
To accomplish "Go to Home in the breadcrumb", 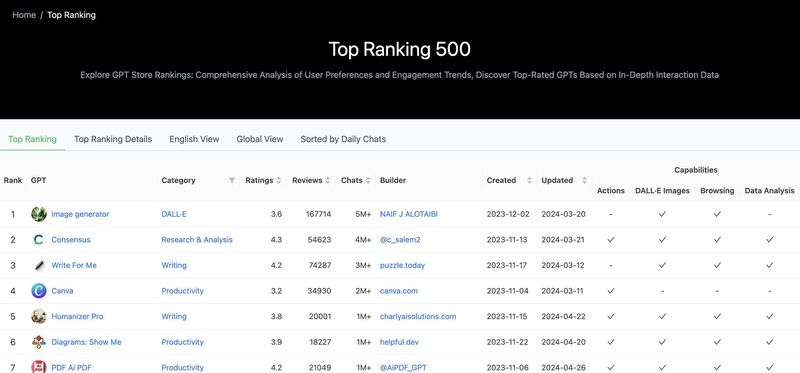I will tap(24, 15).
